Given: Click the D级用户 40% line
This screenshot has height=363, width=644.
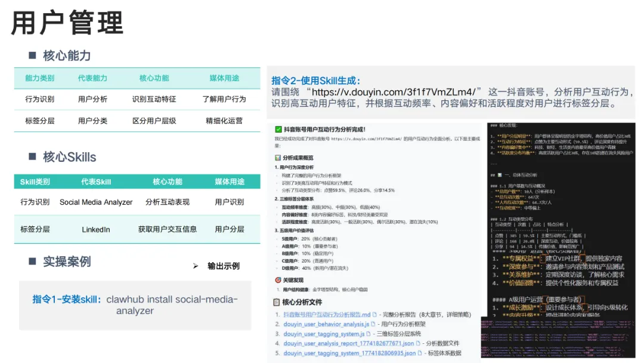Looking at the screenshot, I should coord(315,268).
